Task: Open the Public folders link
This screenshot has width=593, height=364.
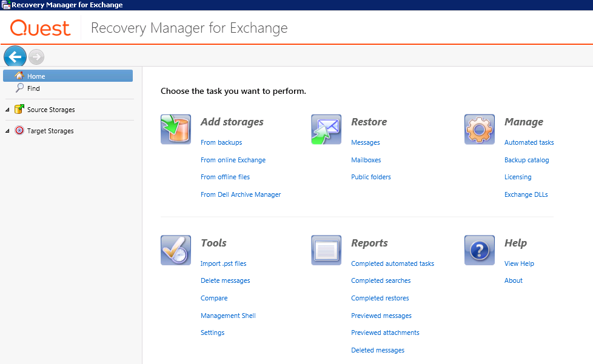Action: point(370,177)
